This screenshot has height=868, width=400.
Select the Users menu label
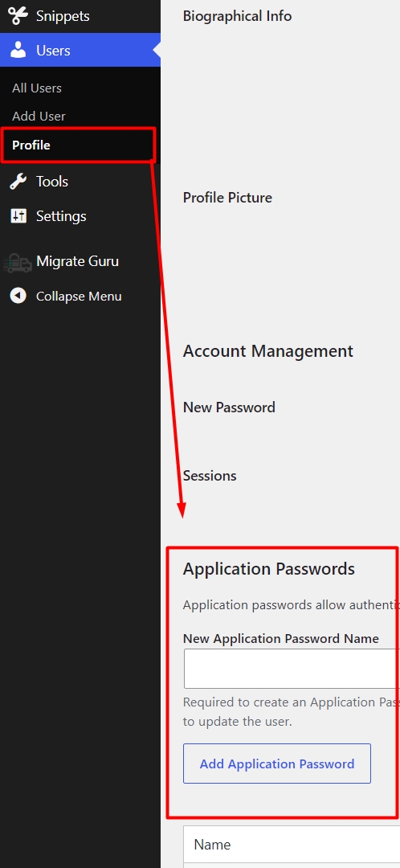(x=53, y=51)
